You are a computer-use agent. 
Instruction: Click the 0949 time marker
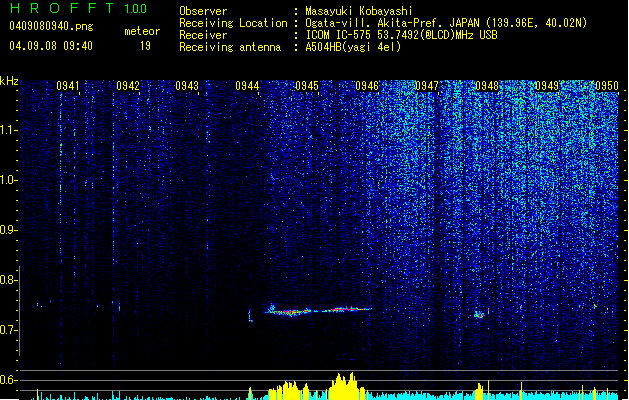tap(547, 86)
